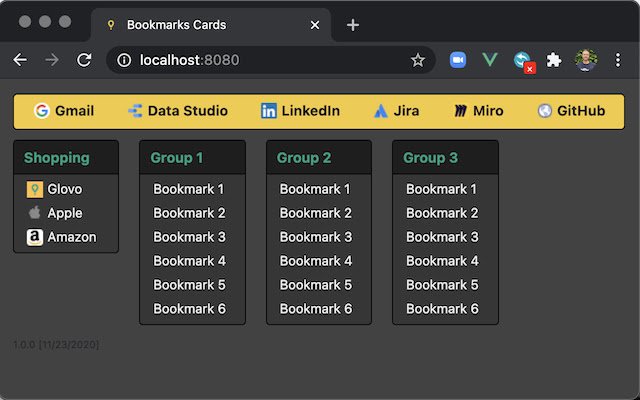Click the Amazon logo icon
Screen dimensions: 640x400
[x=35, y=237]
